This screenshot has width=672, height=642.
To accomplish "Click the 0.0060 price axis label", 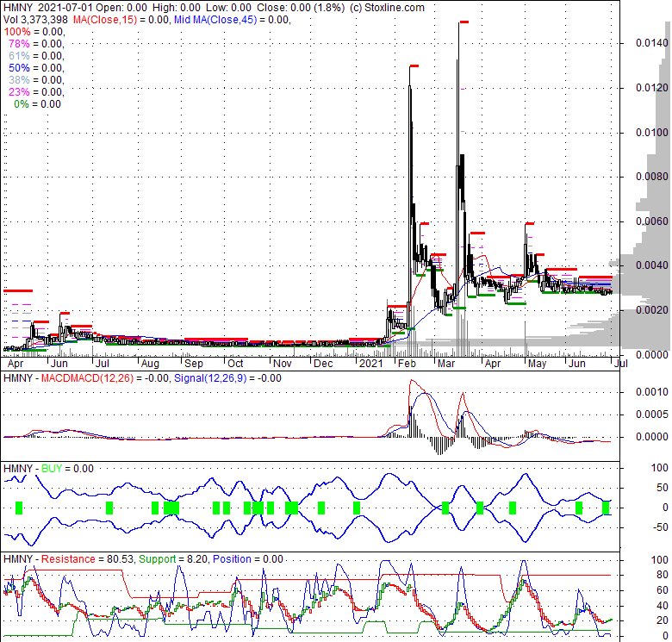I will 652,221.
